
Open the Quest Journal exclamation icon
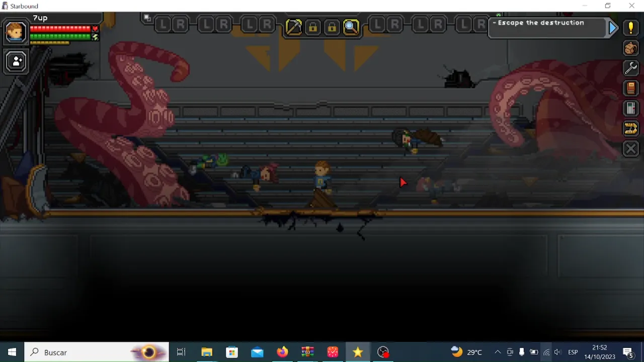click(630, 28)
